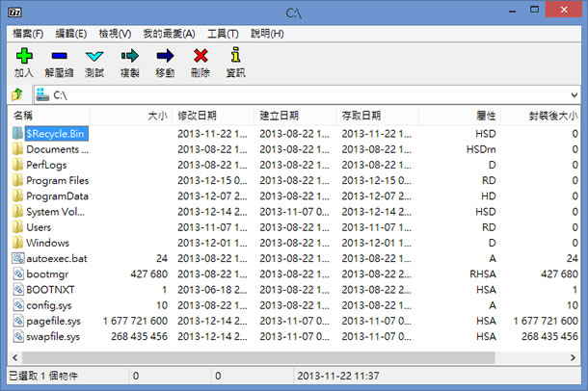Click the config.sys file icon
Screen dimensions: 588x391
pyautogui.click(x=18, y=305)
